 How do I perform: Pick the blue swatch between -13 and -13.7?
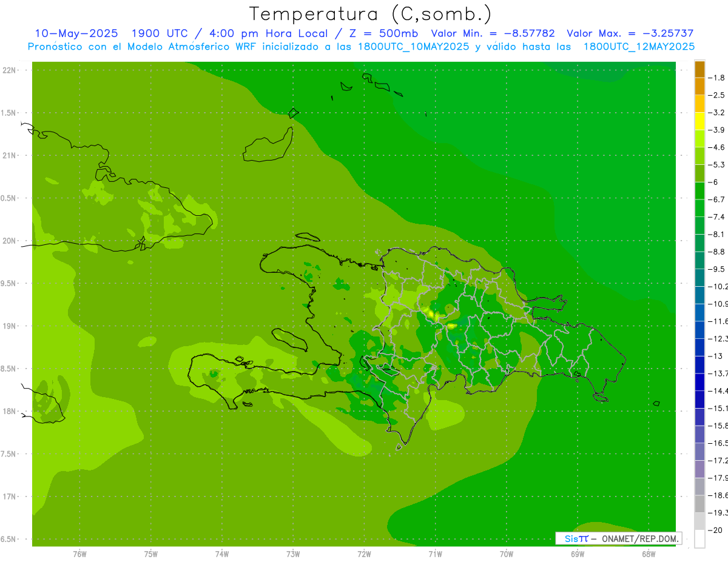point(700,364)
